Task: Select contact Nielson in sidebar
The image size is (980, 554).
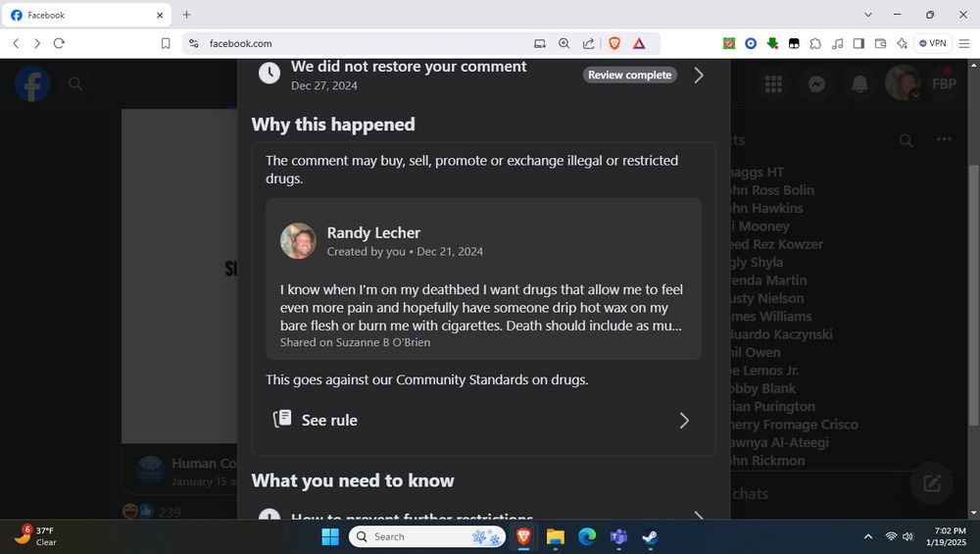Action: pos(767,298)
